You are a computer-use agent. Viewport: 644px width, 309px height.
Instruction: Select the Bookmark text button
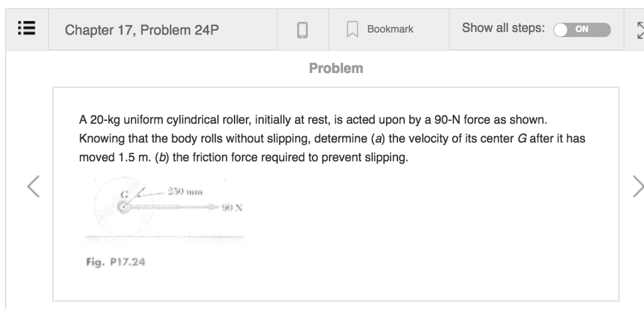coord(390,29)
